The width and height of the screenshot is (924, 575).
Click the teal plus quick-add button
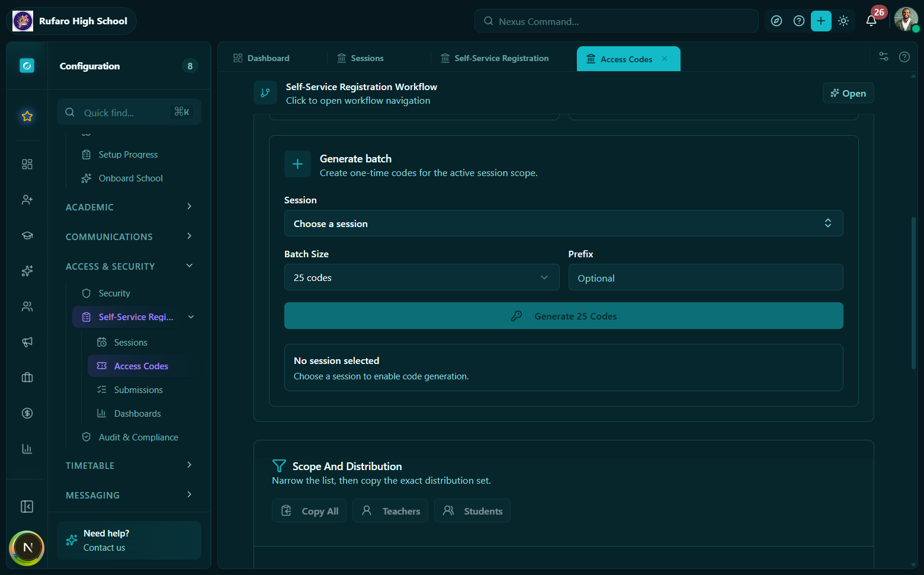click(x=821, y=21)
